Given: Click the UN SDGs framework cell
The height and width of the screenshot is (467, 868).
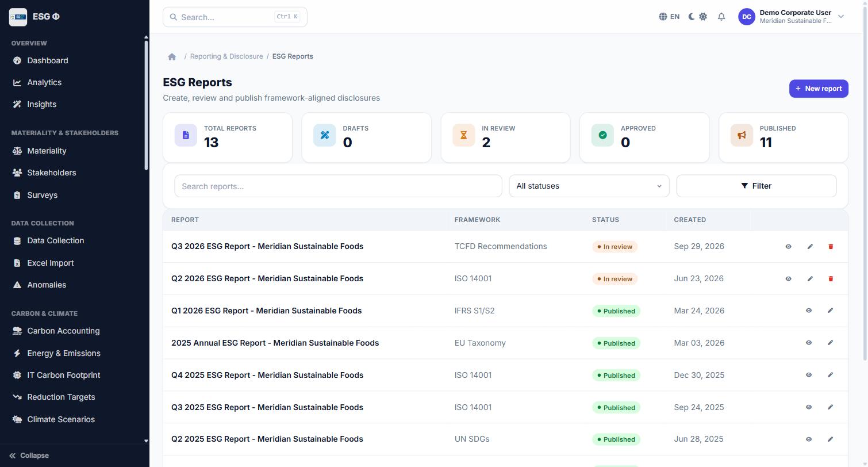Looking at the screenshot, I should [472, 439].
